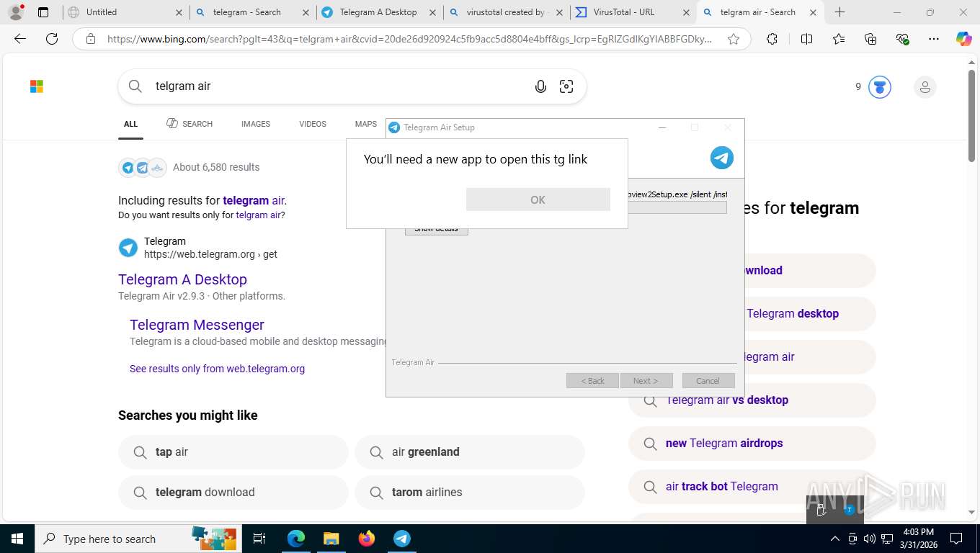The height and width of the screenshot is (553, 980).
Task: Open the Telegram A Desktop result link
Action: (182, 279)
